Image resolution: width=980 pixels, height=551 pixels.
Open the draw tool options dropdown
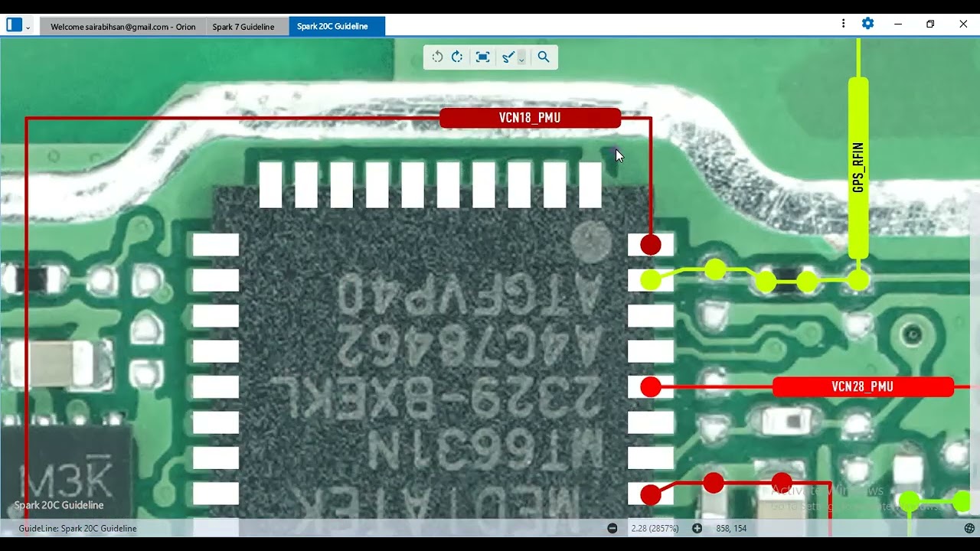click(521, 58)
